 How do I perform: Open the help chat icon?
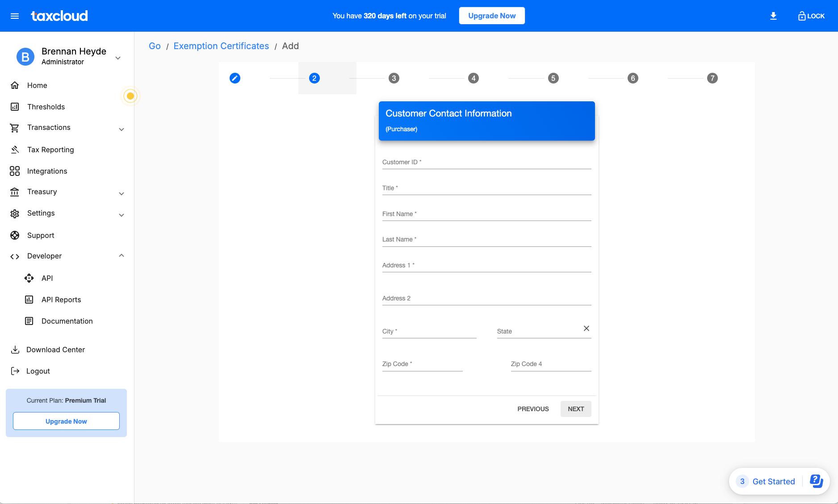(816, 481)
